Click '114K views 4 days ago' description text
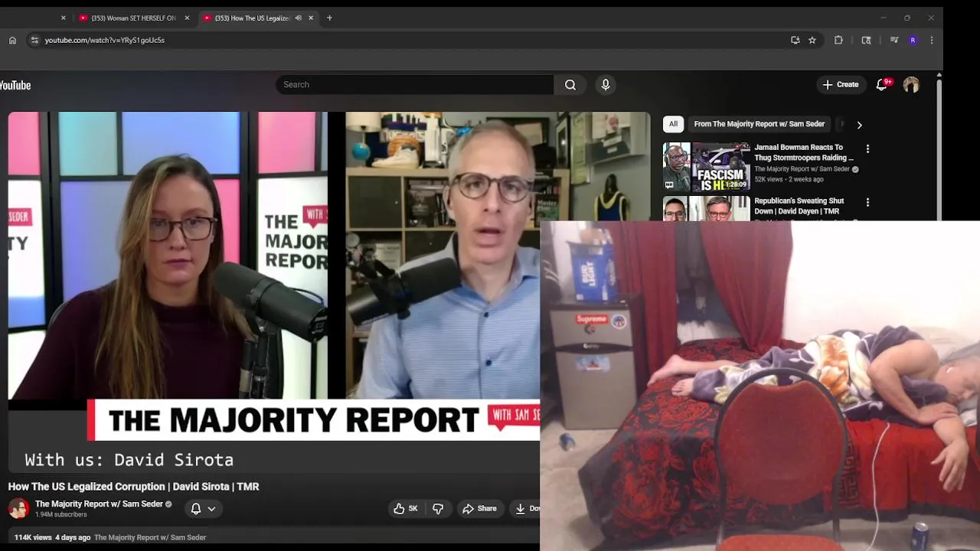This screenshot has width=980, height=551. [x=52, y=537]
